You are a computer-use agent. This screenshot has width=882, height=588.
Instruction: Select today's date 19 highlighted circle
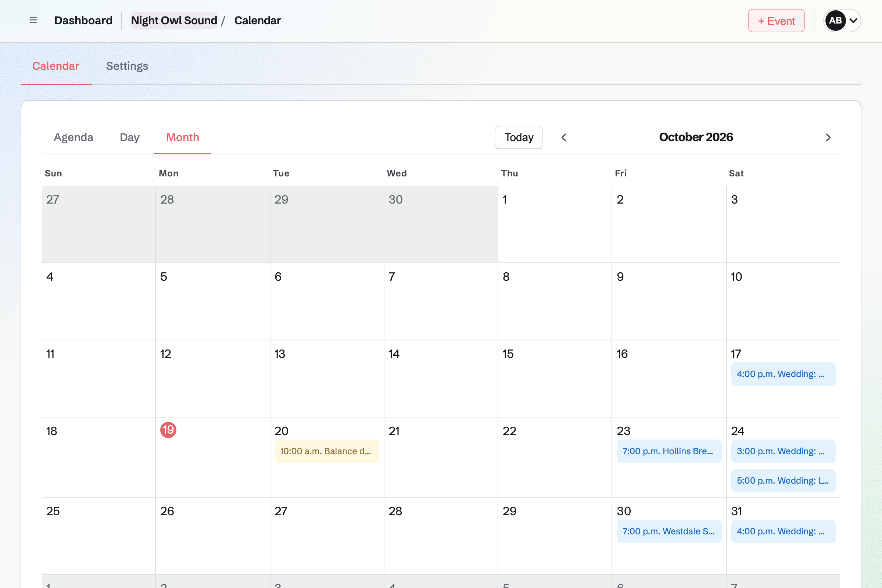(168, 430)
